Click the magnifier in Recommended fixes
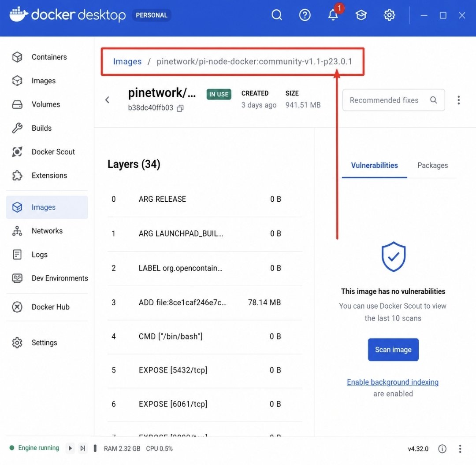The width and height of the screenshot is (476, 465). pyautogui.click(x=434, y=100)
